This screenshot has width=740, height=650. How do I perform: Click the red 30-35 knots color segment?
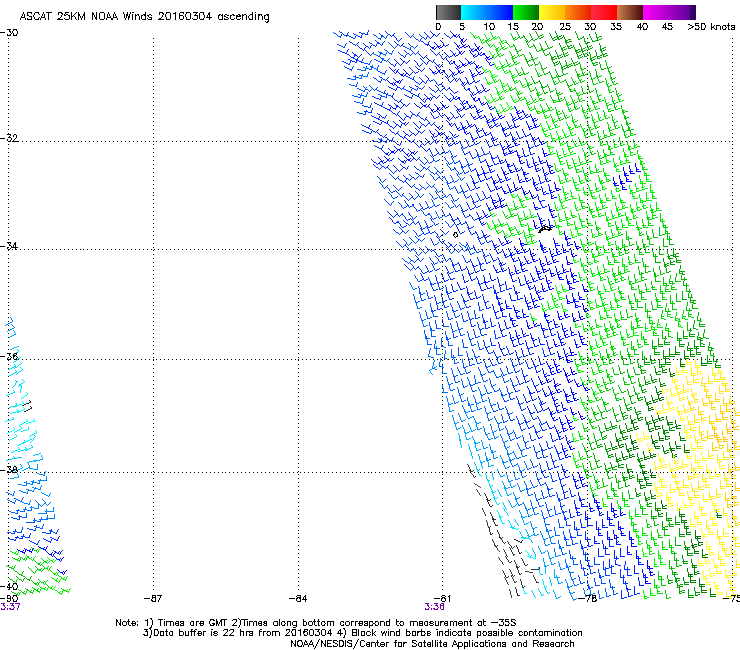click(604, 12)
